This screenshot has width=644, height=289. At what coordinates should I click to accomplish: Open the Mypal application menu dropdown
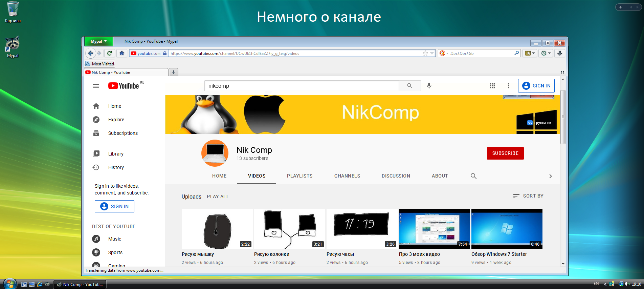point(98,41)
